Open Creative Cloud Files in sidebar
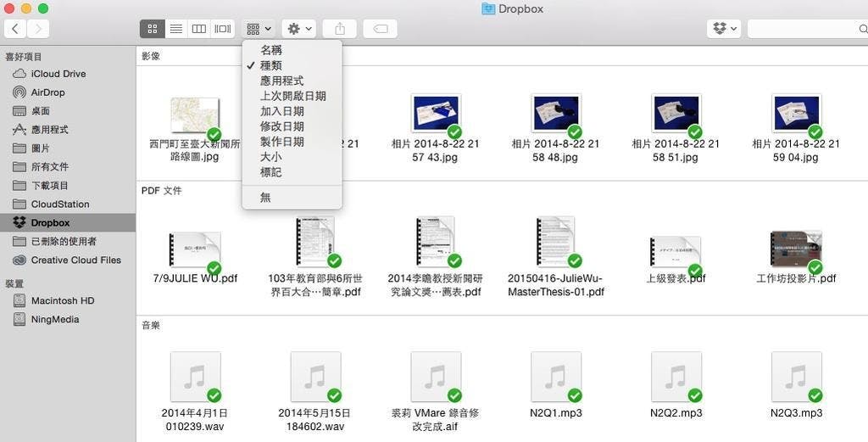868x442 pixels. 68,260
